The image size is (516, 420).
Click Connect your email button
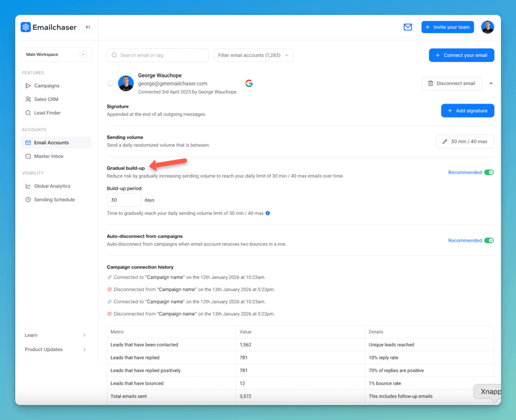pyautogui.click(x=462, y=55)
